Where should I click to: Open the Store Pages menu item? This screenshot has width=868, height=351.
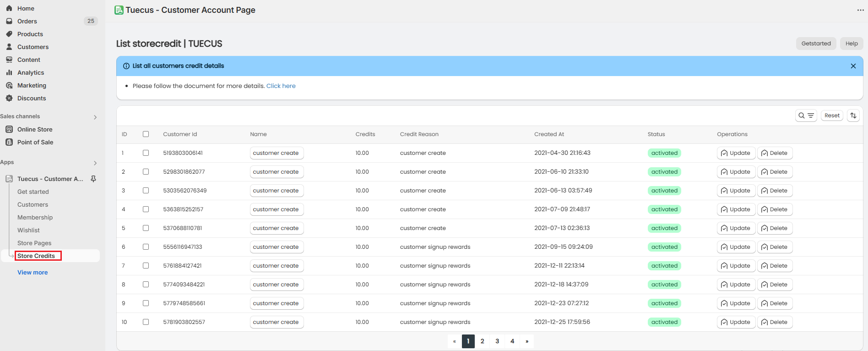point(34,243)
